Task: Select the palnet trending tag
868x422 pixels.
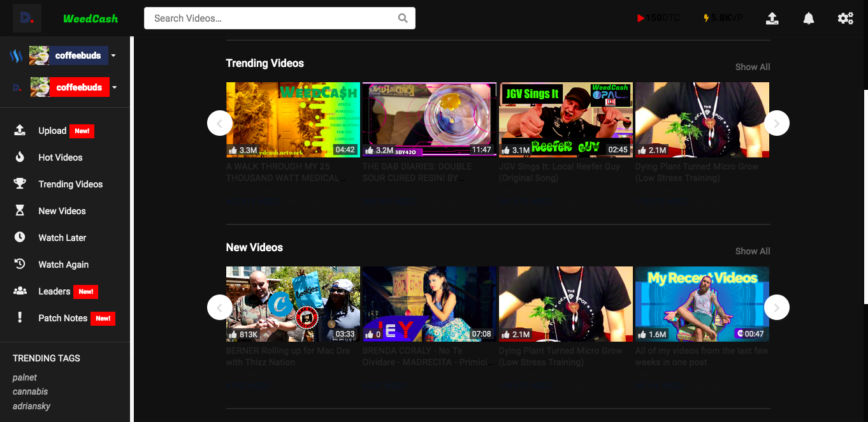Action: pos(25,377)
